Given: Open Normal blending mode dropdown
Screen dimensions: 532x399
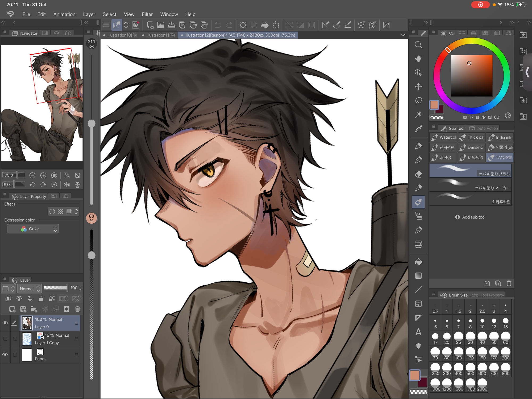Looking at the screenshot, I should click(30, 289).
